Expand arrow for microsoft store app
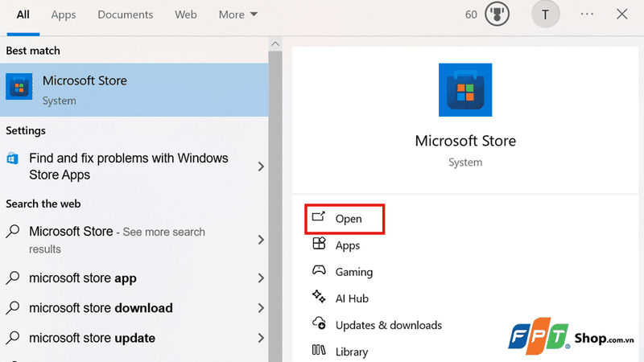The image size is (644, 362). (261, 278)
